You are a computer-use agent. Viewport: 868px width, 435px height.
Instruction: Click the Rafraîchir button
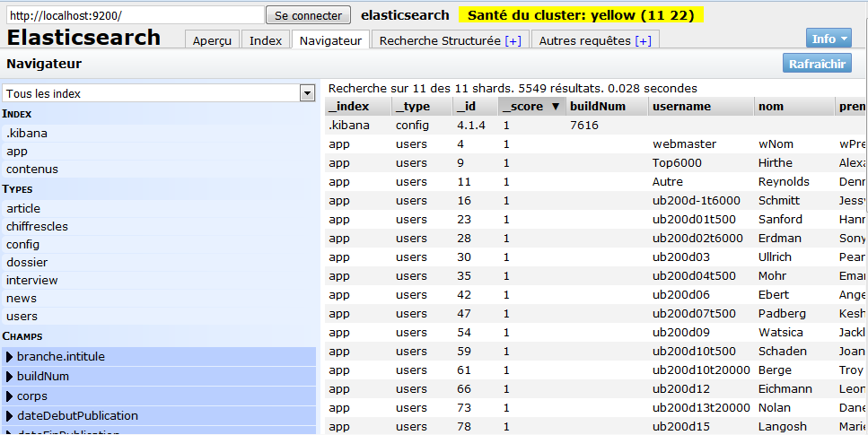pos(816,64)
